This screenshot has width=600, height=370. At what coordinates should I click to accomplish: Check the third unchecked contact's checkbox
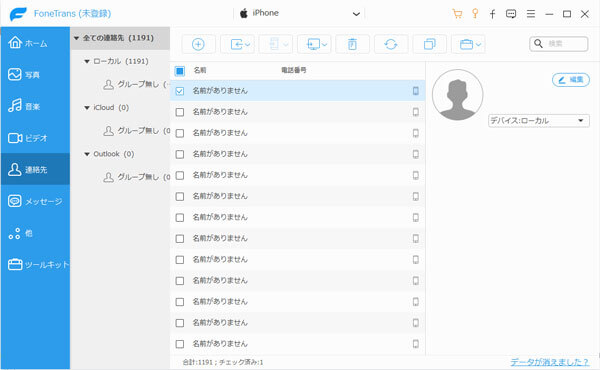[179, 154]
